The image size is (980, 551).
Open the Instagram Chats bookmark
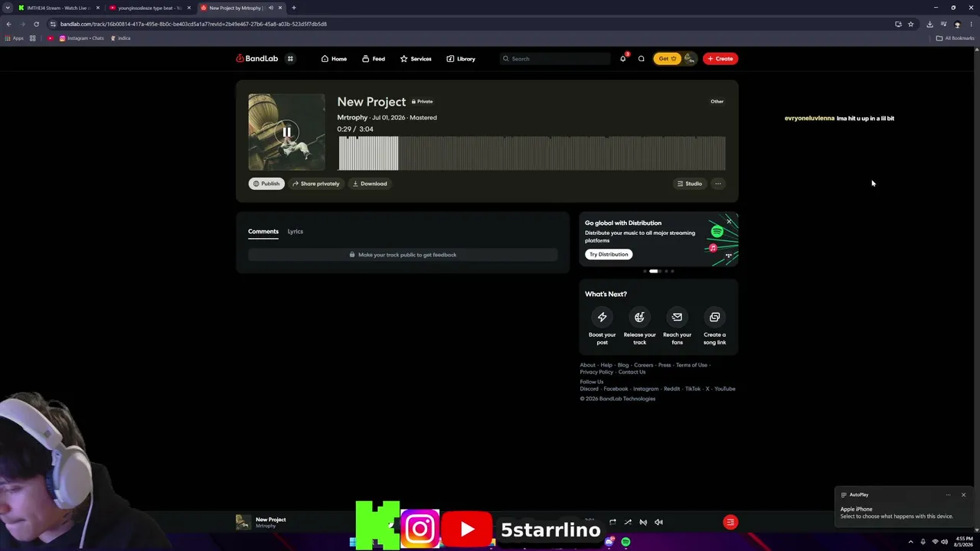81,38
